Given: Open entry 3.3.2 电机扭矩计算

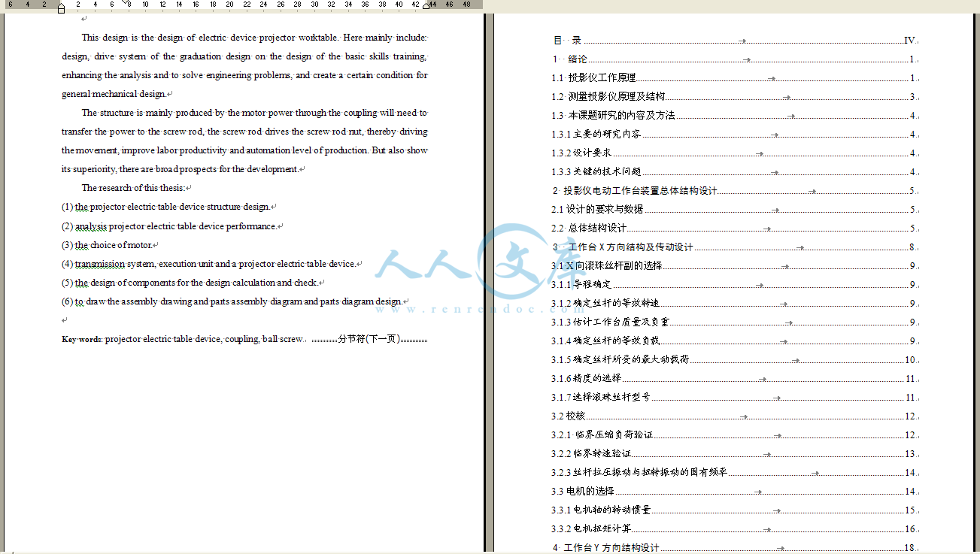Looking at the screenshot, I should (735, 529).
